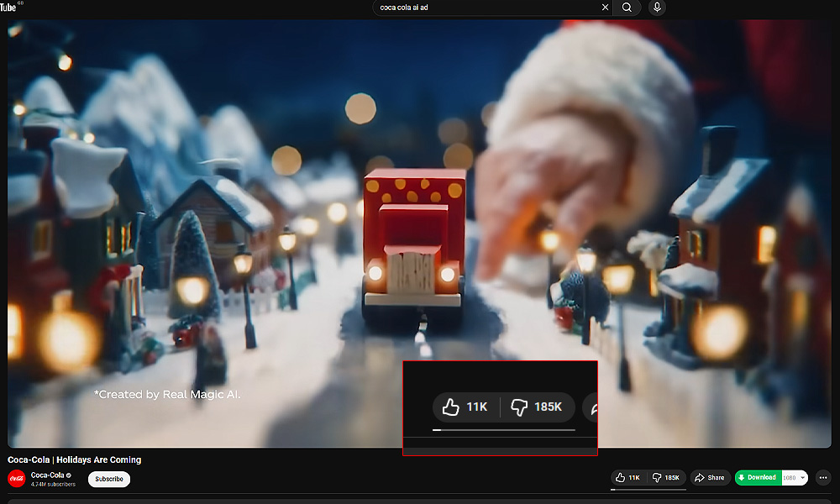Open the Coca-Cola channel avatar
Viewport: 840px width, 504px height.
point(16,479)
